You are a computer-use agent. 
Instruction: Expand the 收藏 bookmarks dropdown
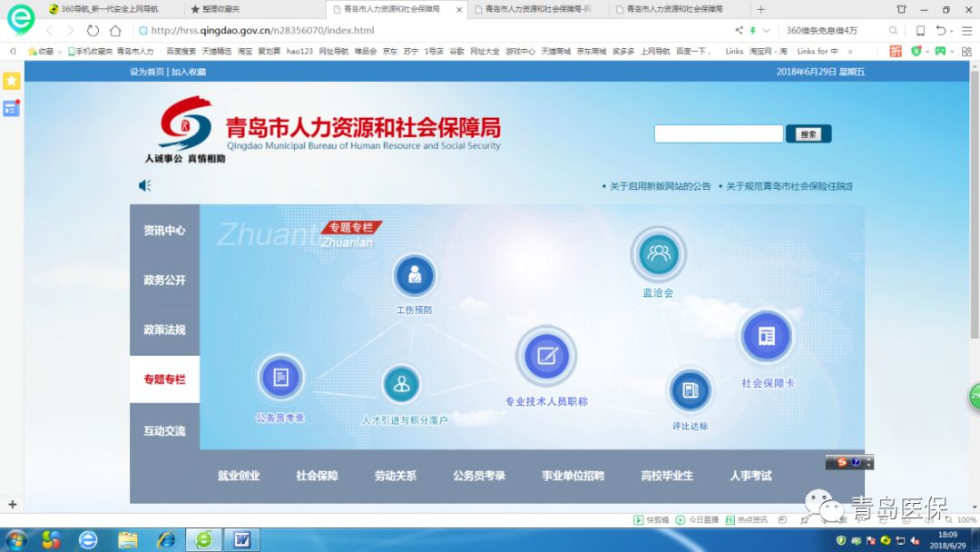[42, 52]
